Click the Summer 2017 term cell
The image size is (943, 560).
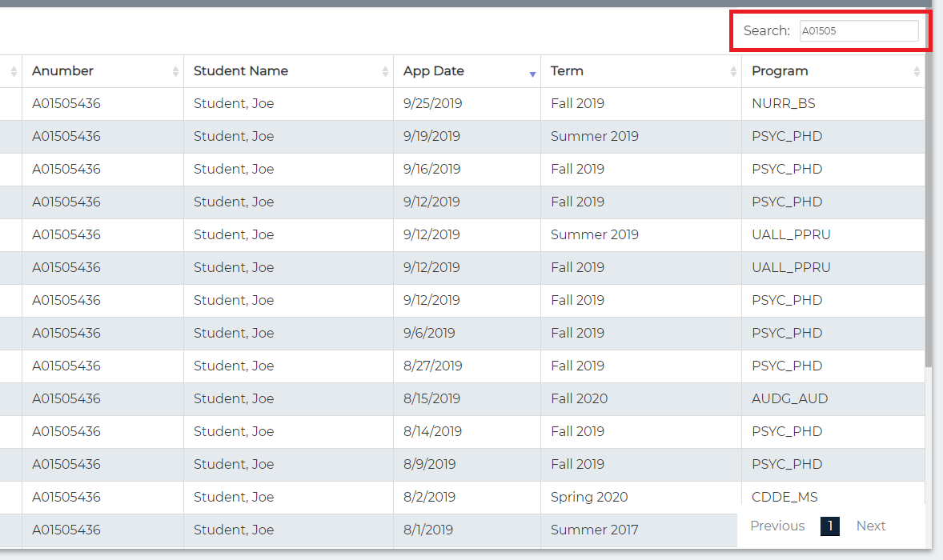[594, 530]
